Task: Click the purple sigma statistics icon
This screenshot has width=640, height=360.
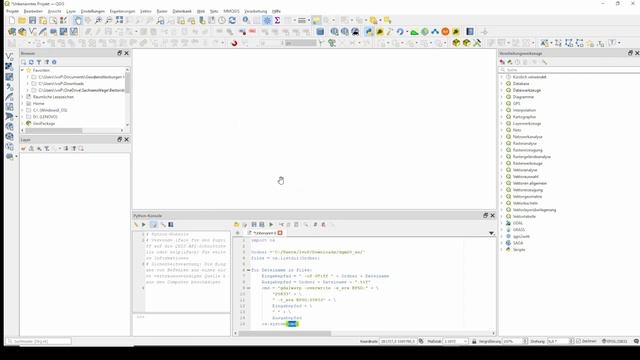Action: pyautogui.click(x=277, y=20)
